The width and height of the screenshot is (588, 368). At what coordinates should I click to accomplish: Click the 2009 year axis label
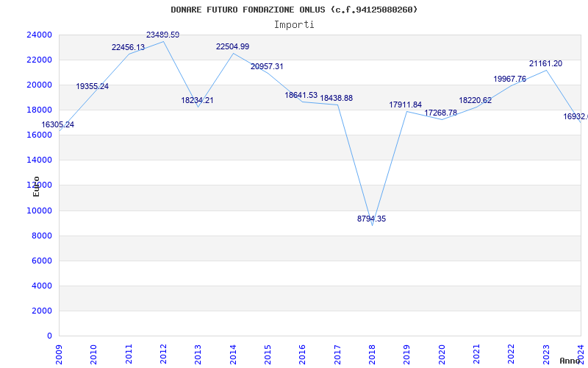coord(60,354)
